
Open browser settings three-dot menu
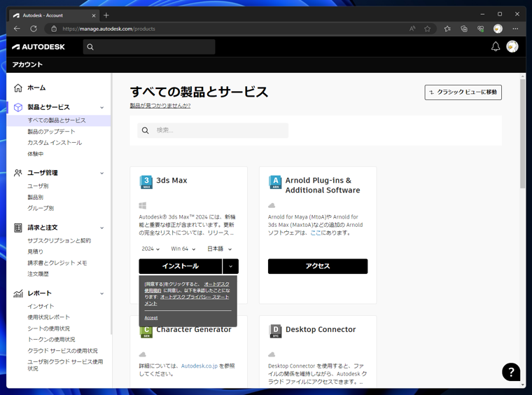pyautogui.click(x=515, y=29)
